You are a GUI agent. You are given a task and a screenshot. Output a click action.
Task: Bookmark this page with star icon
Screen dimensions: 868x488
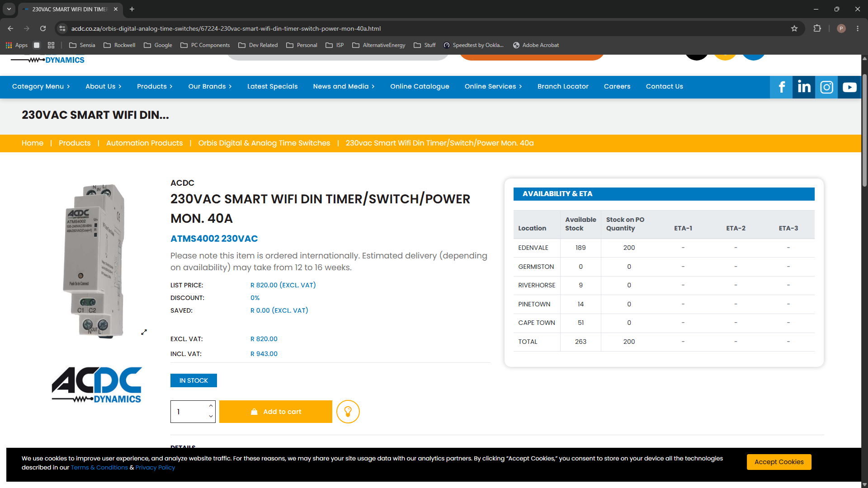(x=794, y=28)
